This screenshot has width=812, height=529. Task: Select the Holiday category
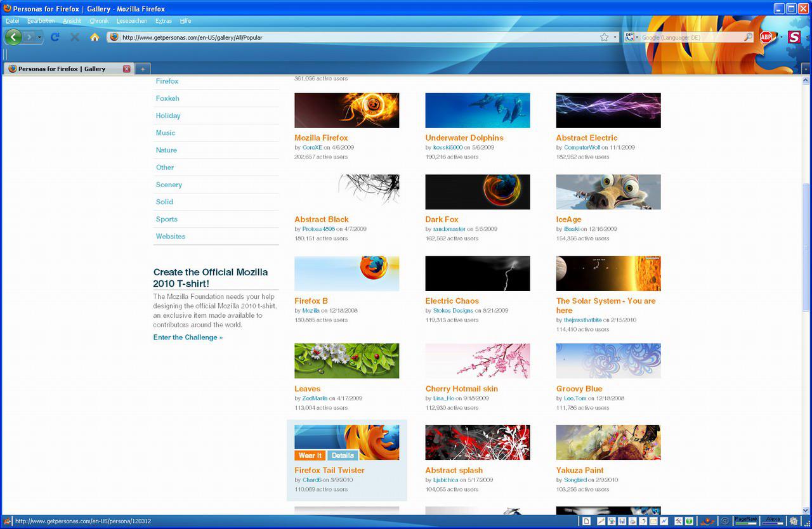click(x=168, y=115)
